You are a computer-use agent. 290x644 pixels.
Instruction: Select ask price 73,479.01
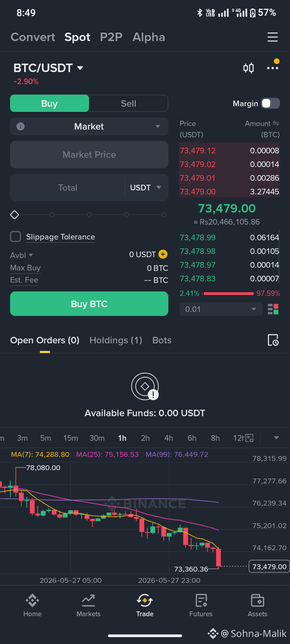pos(198,178)
